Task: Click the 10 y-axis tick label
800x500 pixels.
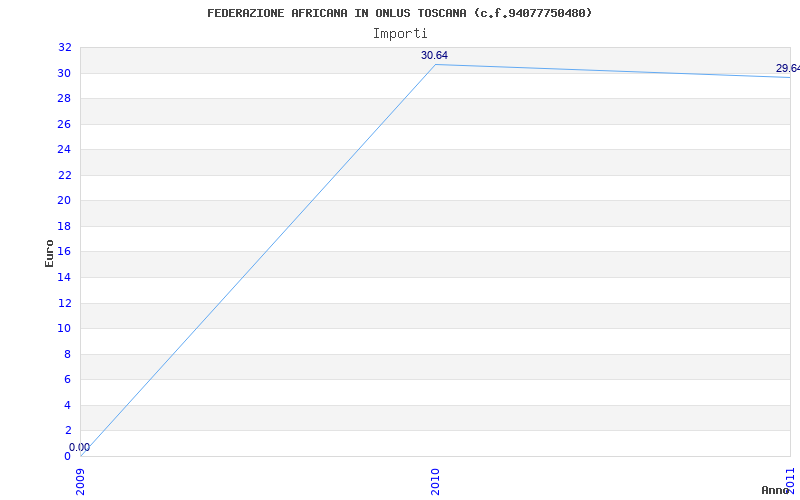Action: click(x=65, y=329)
